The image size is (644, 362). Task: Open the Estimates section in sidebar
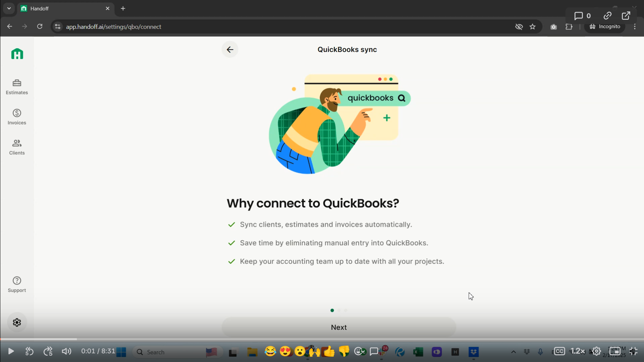pyautogui.click(x=17, y=87)
